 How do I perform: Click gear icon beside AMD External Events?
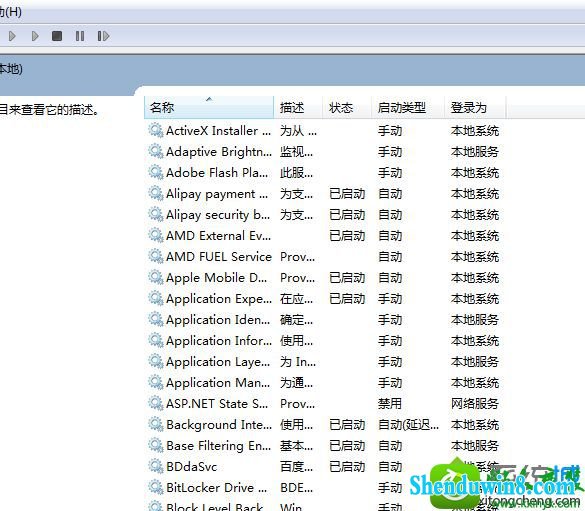pyautogui.click(x=156, y=235)
